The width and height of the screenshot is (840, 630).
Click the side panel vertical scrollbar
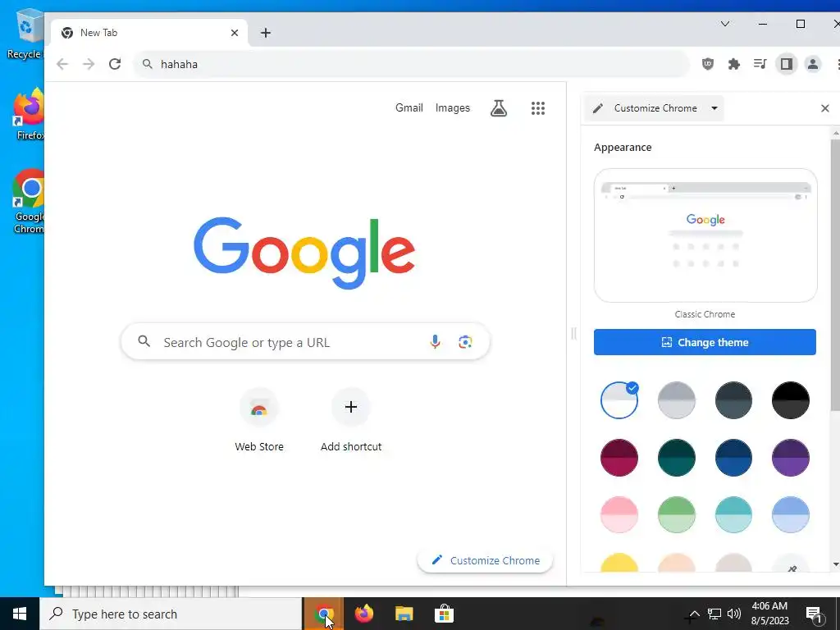[836, 276]
